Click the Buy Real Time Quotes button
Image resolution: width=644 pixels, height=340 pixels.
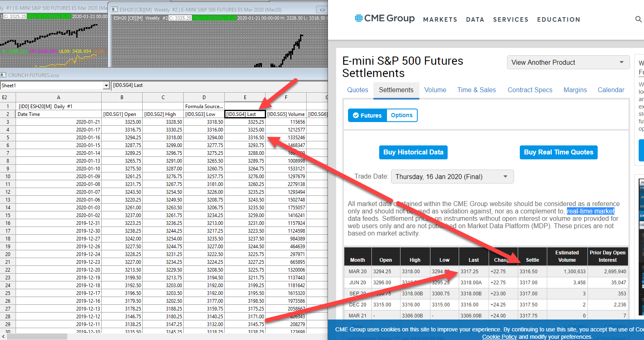pyautogui.click(x=558, y=152)
